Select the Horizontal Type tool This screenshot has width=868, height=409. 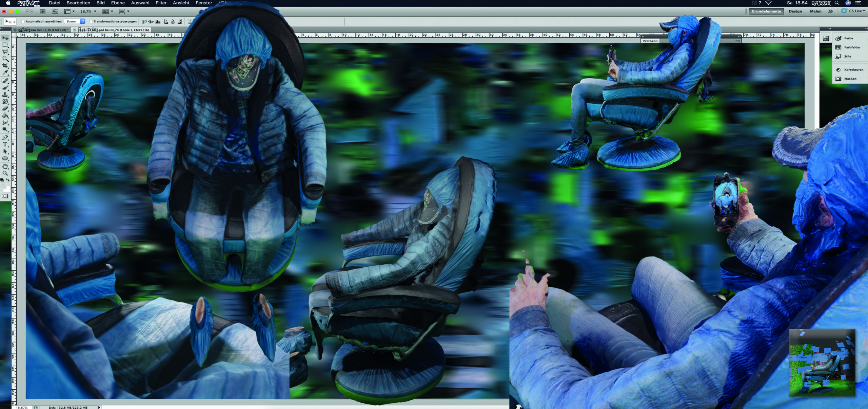point(5,144)
